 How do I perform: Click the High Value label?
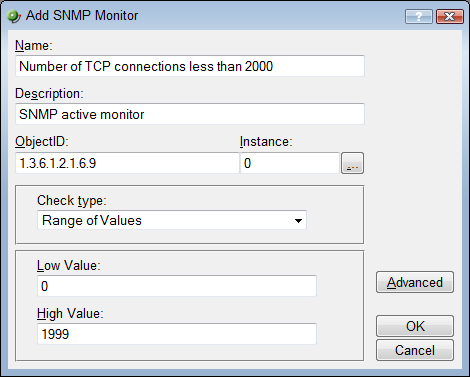[x=70, y=314]
